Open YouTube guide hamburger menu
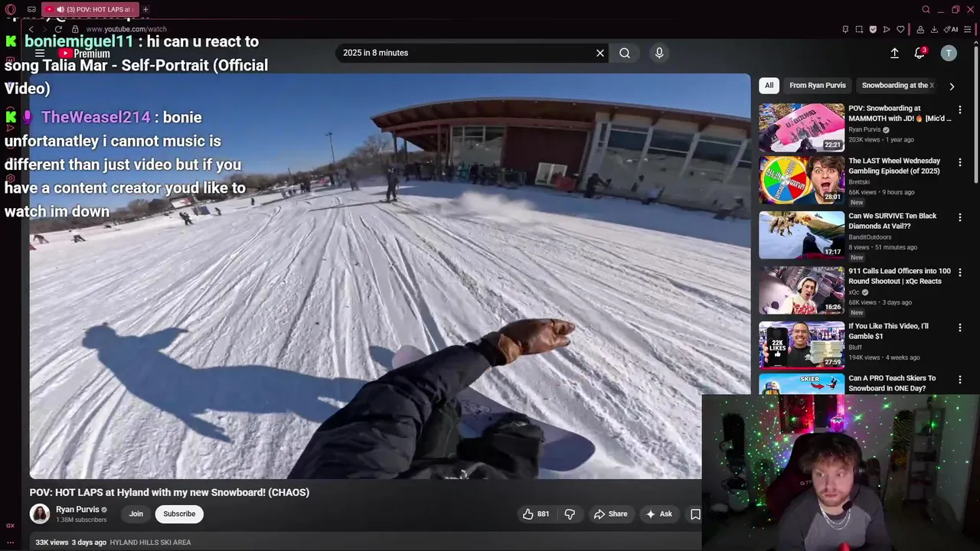 point(40,53)
